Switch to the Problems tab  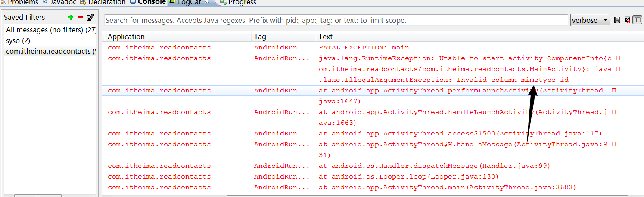click(22, 3)
